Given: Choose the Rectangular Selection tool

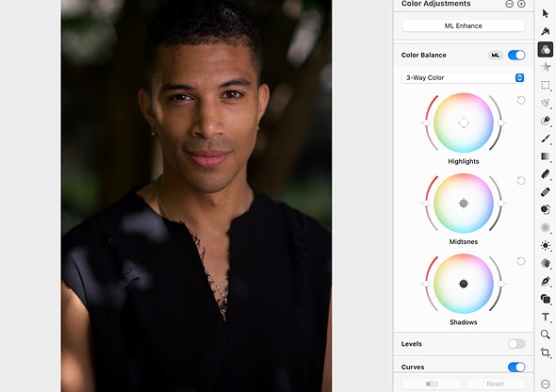Looking at the screenshot, I should [x=546, y=85].
